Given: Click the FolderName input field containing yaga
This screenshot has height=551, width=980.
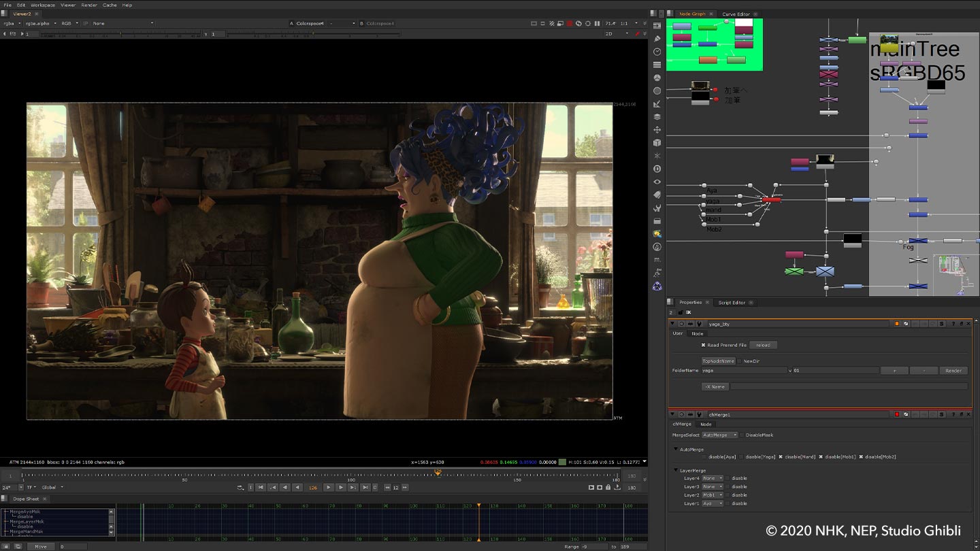Looking at the screenshot, I should [x=744, y=371].
